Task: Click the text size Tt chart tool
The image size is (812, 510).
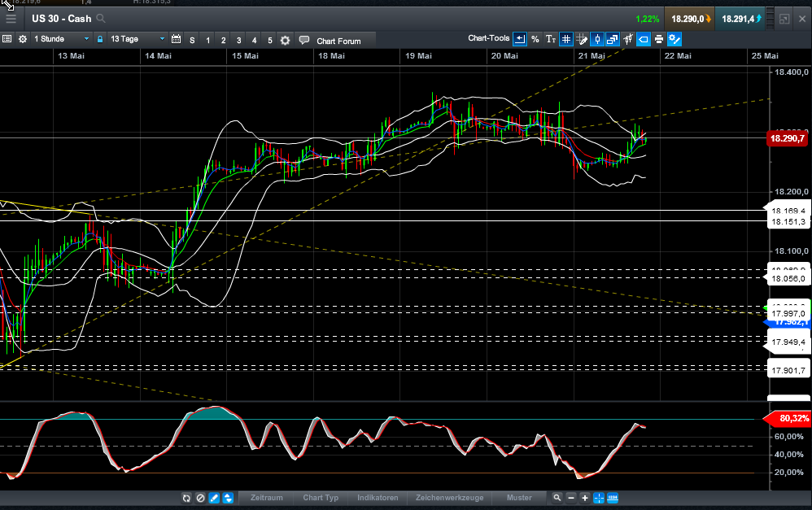Action: click(551, 39)
